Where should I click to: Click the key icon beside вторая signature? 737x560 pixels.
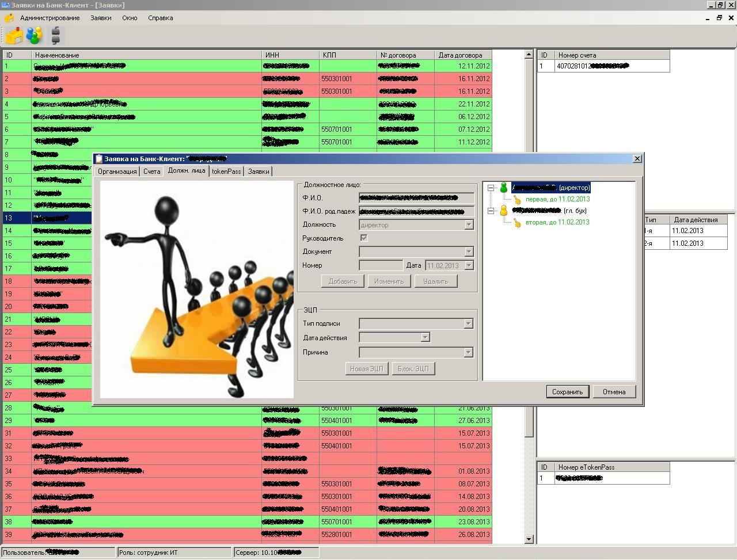tap(517, 222)
